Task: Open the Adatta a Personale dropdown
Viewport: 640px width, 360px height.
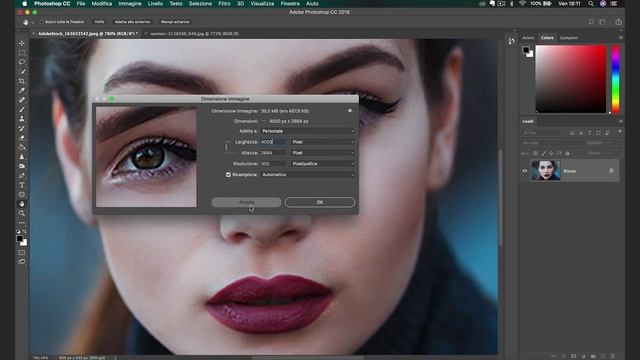Action: [308, 131]
